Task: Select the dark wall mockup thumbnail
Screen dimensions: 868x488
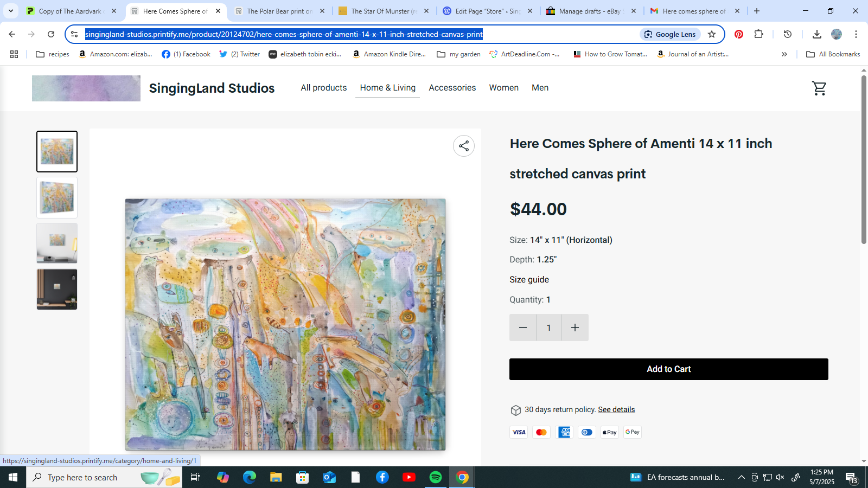Action: [57, 290]
